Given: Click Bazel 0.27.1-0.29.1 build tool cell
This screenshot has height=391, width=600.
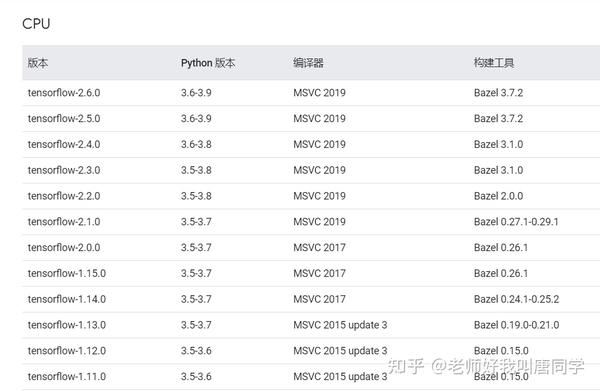Looking at the screenshot, I should [x=516, y=222].
